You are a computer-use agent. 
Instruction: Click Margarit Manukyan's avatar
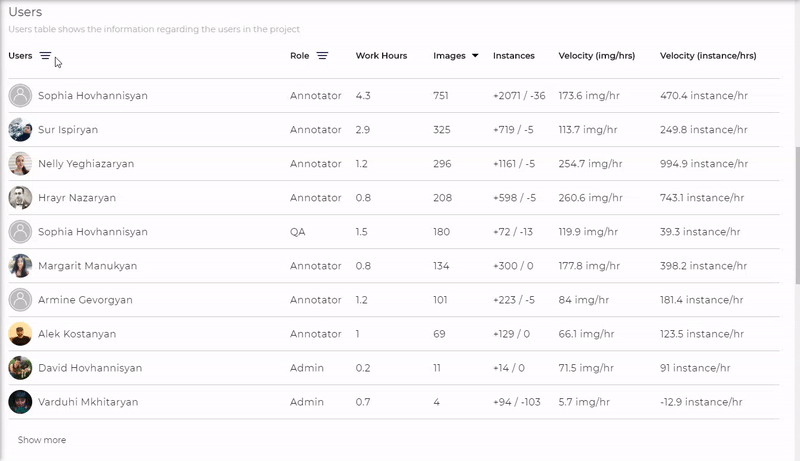[x=20, y=266]
